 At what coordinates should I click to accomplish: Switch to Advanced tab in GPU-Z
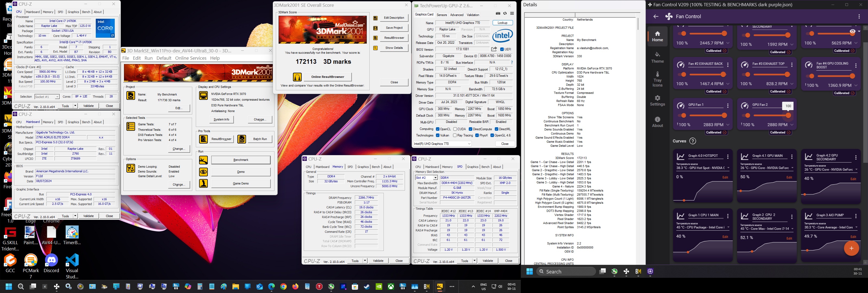pyautogui.click(x=457, y=15)
